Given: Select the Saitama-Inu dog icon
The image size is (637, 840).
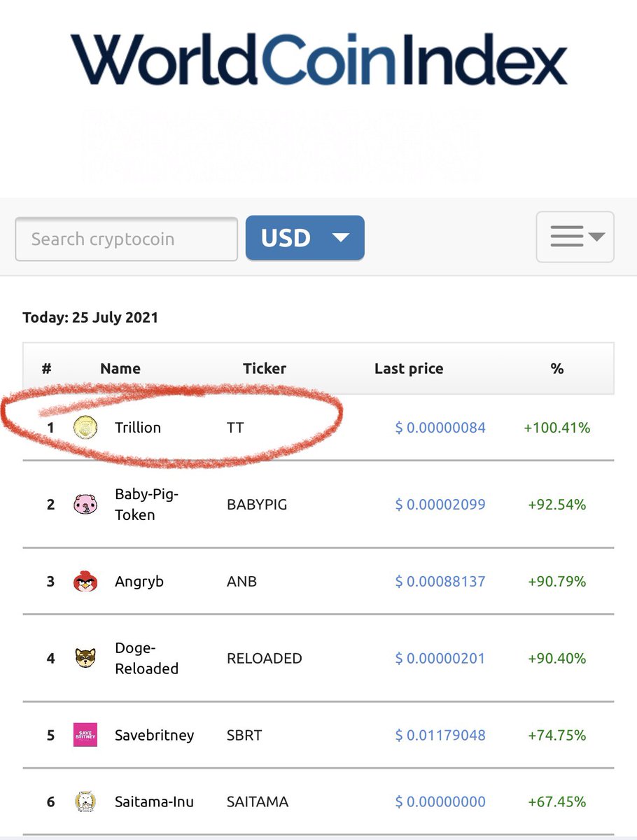Looking at the screenshot, I should coord(85,801).
